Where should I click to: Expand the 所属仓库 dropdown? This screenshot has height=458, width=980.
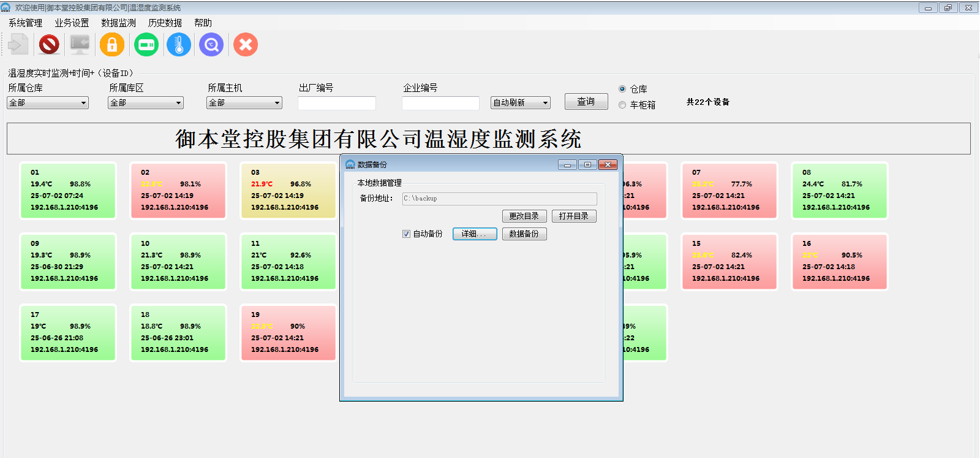tap(48, 103)
